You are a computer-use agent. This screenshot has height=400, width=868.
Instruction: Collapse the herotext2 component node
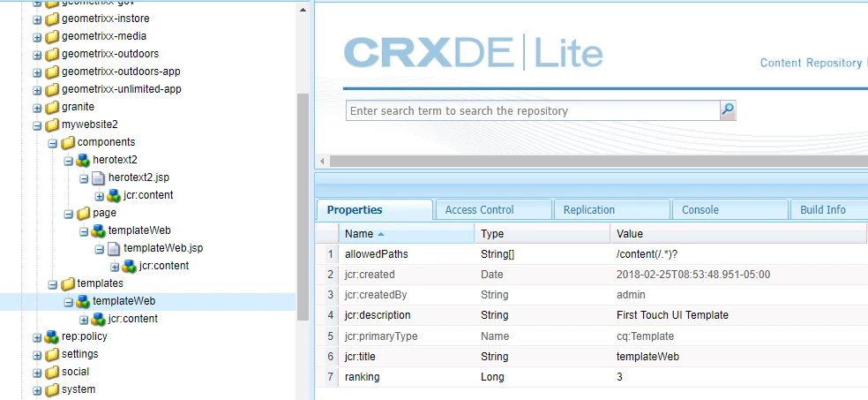[x=68, y=161]
